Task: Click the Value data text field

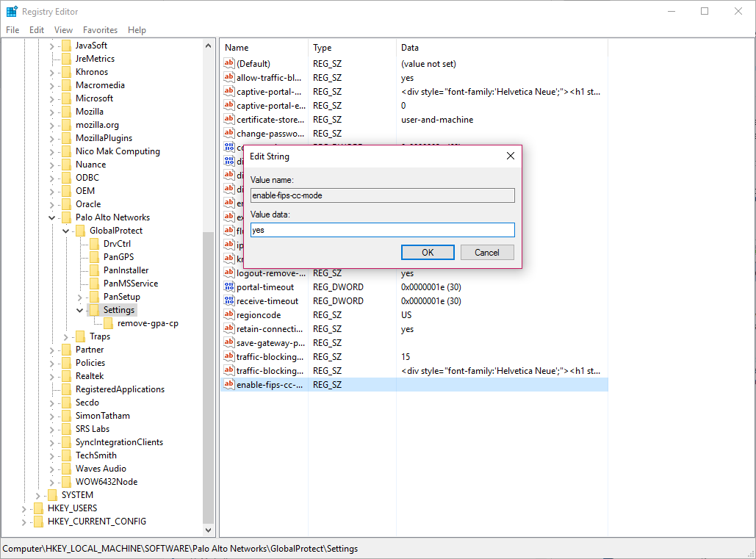Action: [x=382, y=230]
